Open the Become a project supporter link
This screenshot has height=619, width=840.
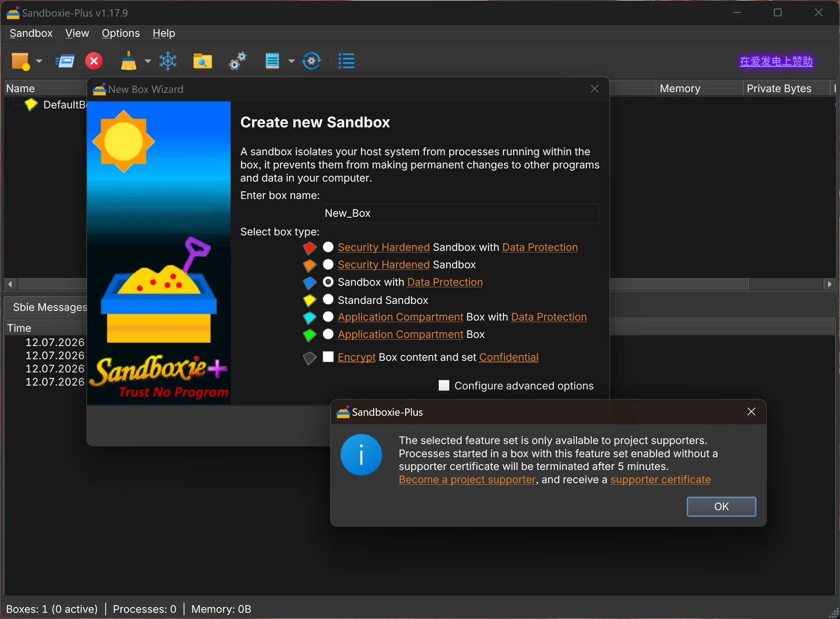467,479
